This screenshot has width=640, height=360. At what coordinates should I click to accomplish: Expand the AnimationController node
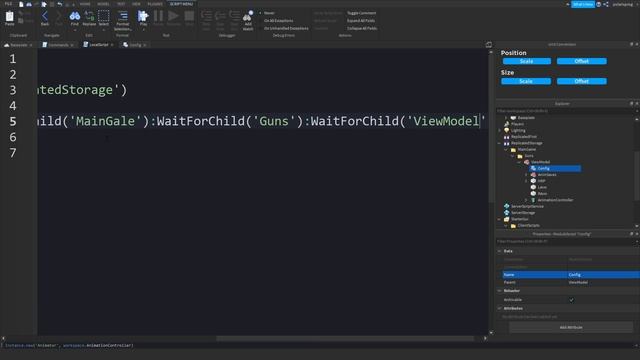pyautogui.click(x=526, y=200)
